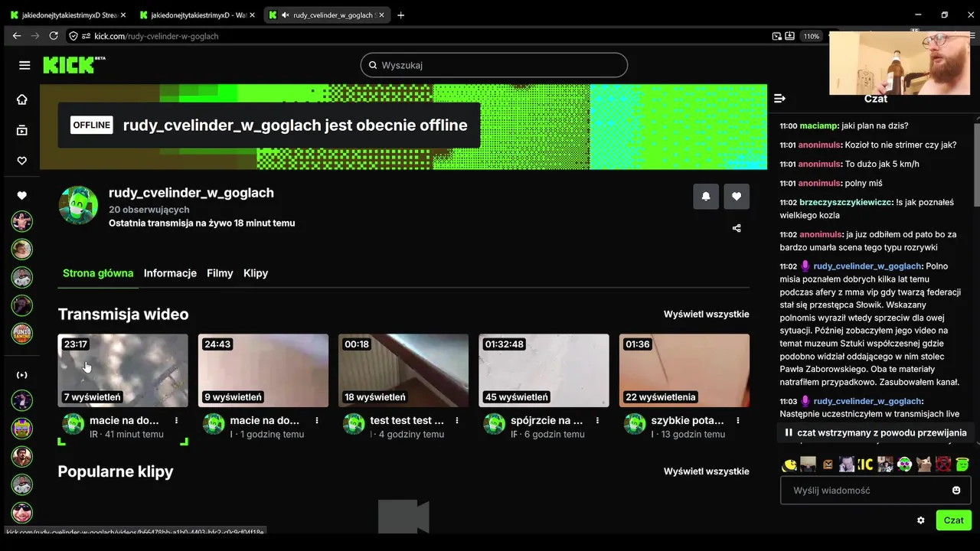Image resolution: width=980 pixels, height=551 pixels.
Task: Play the 01:36 video thumbnail
Action: [684, 370]
